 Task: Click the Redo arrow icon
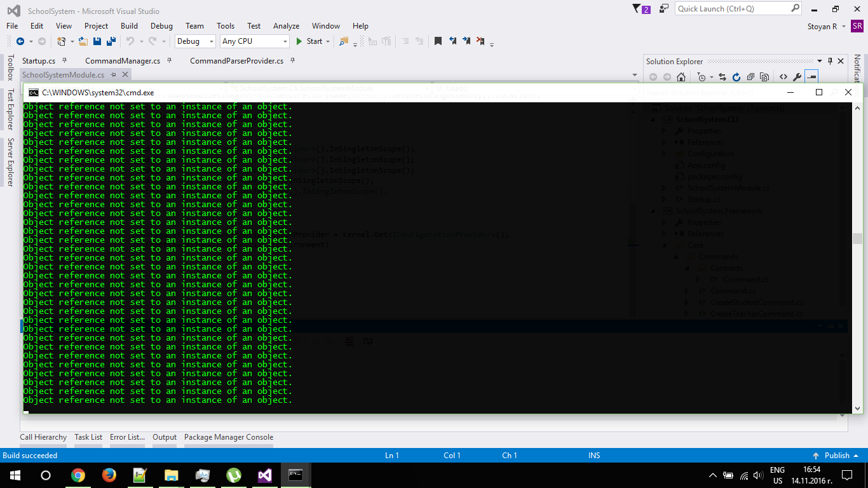tap(152, 41)
